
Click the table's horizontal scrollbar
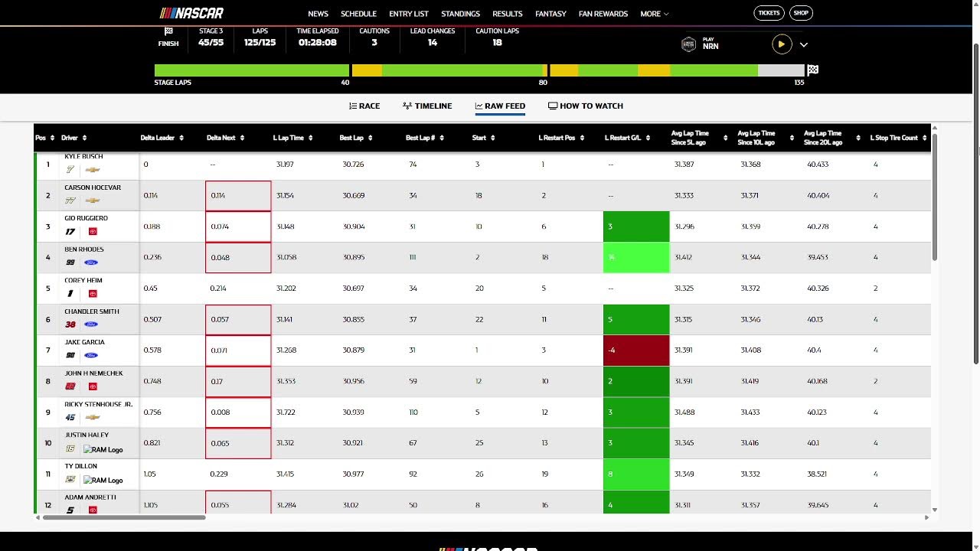coord(124,517)
